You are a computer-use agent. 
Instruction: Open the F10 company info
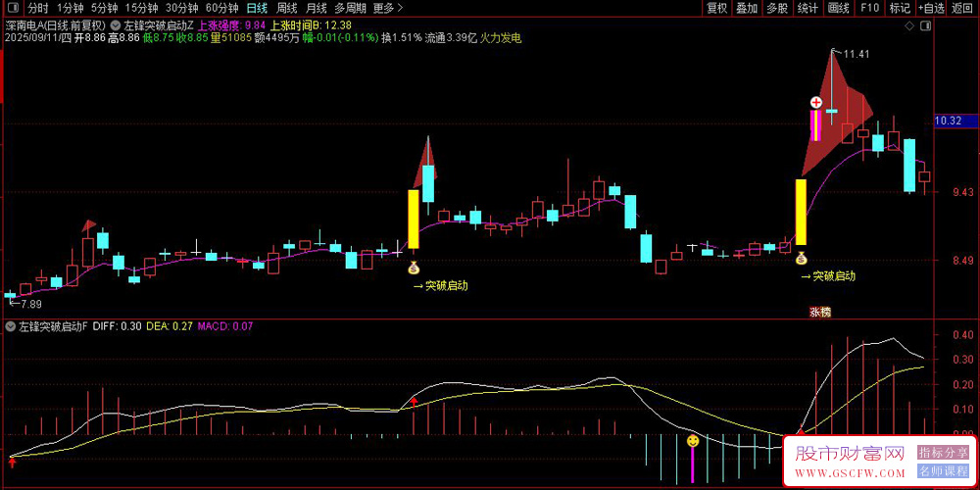click(869, 8)
